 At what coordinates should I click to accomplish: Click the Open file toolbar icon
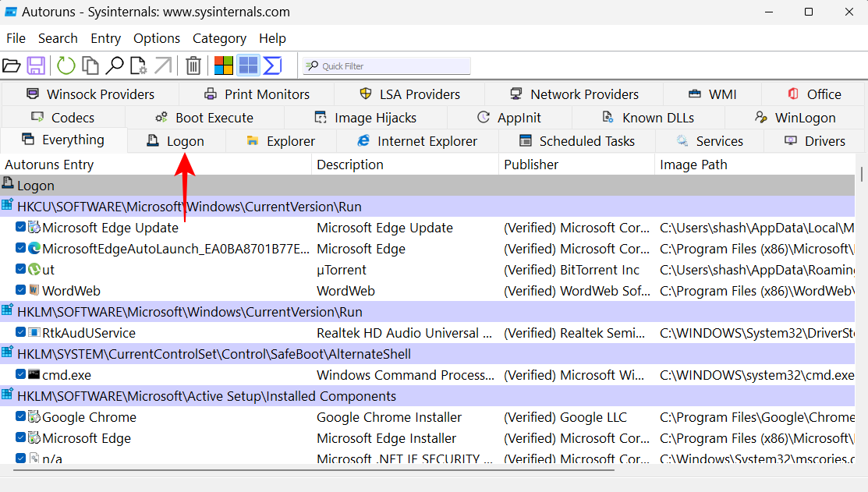12,65
